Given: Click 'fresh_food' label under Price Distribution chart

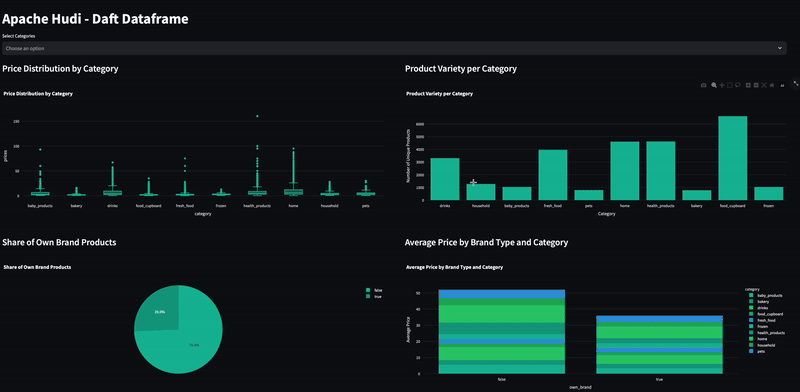Looking at the screenshot, I should 185,206.
